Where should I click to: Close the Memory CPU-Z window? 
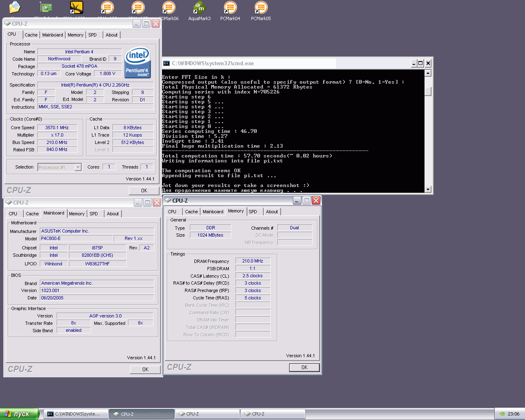(316, 200)
